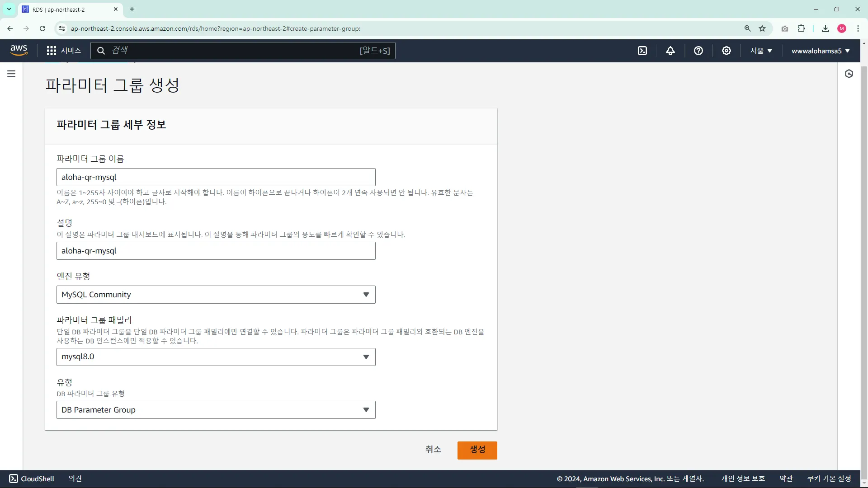The height and width of the screenshot is (488, 868).
Task: Click the help question mark icon
Action: 698,51
